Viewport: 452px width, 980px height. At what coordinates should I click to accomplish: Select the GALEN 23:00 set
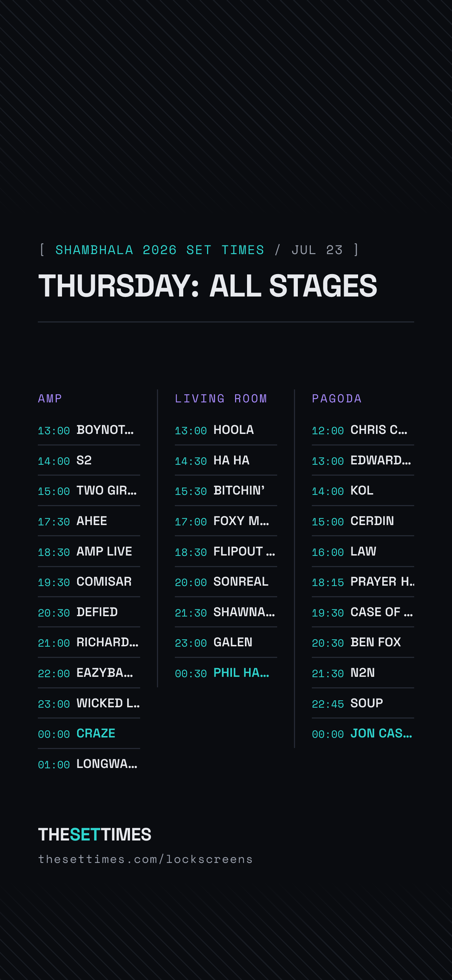click(x=226, y=642)
